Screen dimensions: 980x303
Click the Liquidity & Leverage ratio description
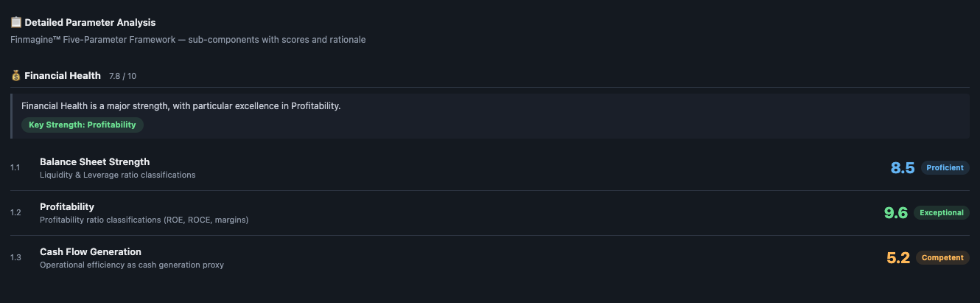point(117,175)
